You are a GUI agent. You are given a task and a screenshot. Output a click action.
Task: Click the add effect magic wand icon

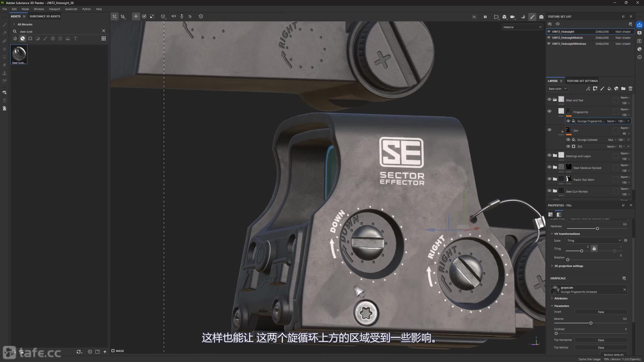[x=588, y=88]
